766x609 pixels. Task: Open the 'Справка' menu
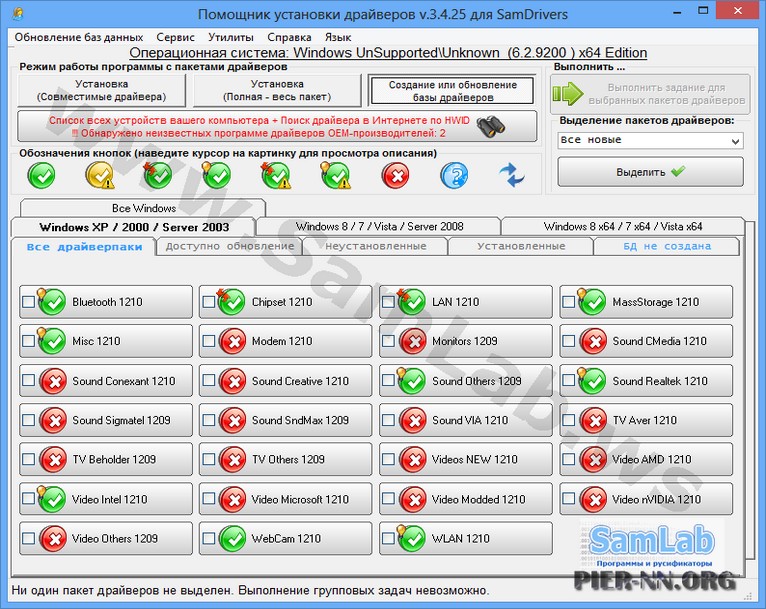(289, 37)
